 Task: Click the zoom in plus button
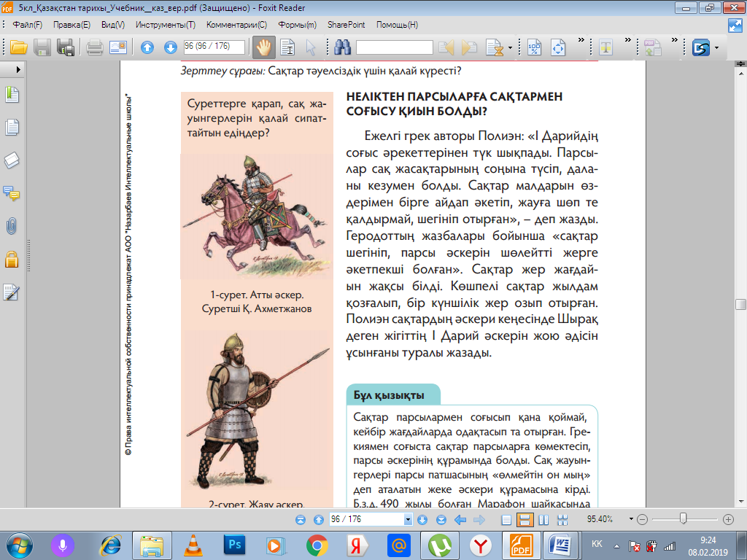click(727, 520)
